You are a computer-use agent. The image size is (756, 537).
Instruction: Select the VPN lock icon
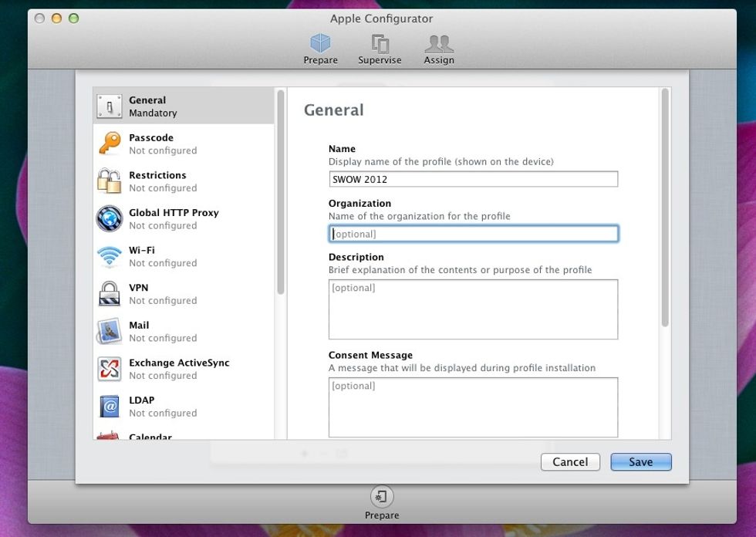[110, 293]
